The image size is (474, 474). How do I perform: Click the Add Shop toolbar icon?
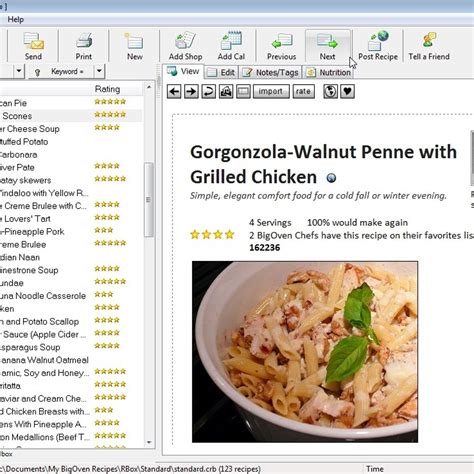pyautogui.click(x=185, y=46)
